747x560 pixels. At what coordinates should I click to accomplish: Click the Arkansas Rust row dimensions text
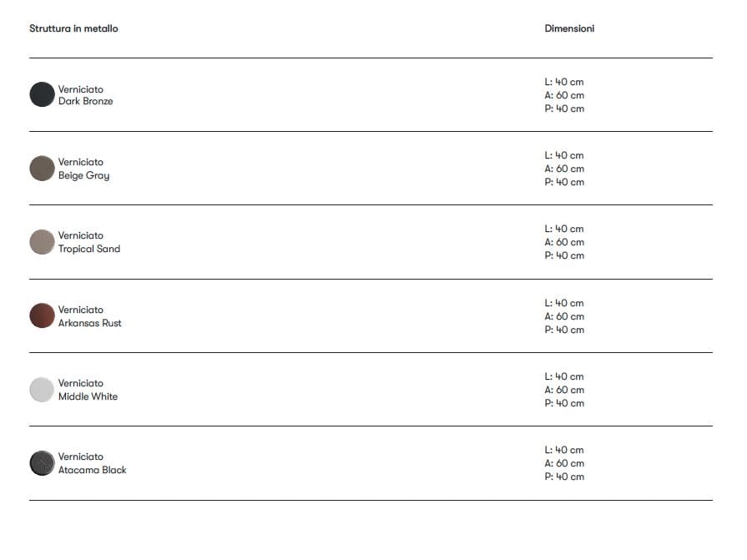[x=564, y=316]
